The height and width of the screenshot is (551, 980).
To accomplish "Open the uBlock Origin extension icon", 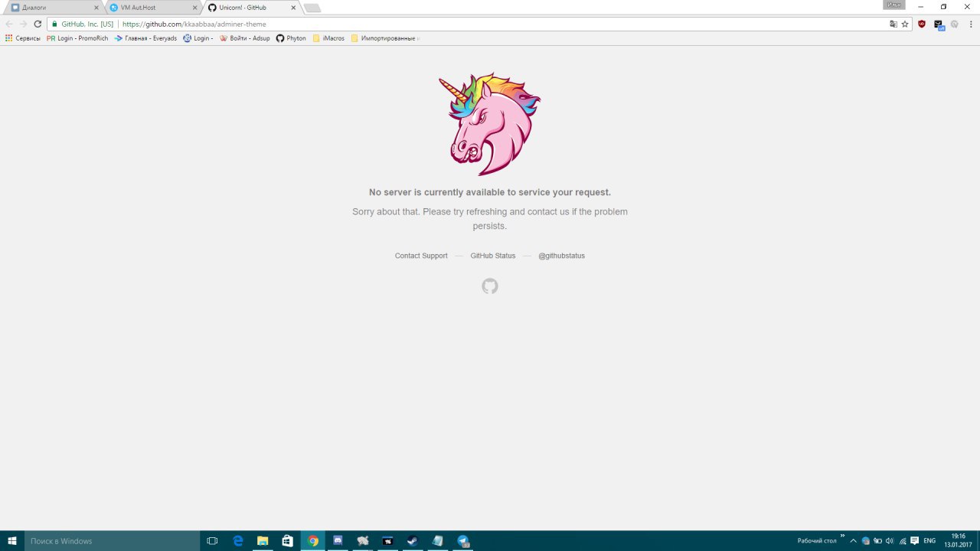I will (x=922, y=24).
